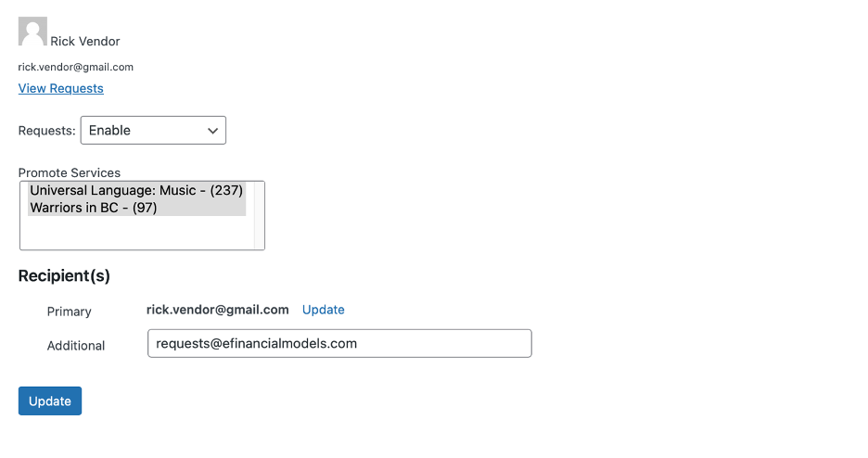Click empty area of Promote Services listbox
This screenshot has height=458, width=868.
[136, 233]
